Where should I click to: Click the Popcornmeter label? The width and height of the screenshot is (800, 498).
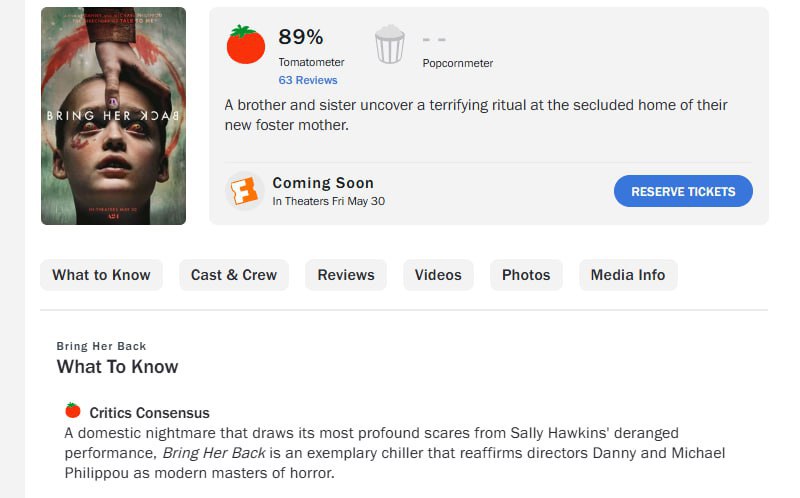458,63
